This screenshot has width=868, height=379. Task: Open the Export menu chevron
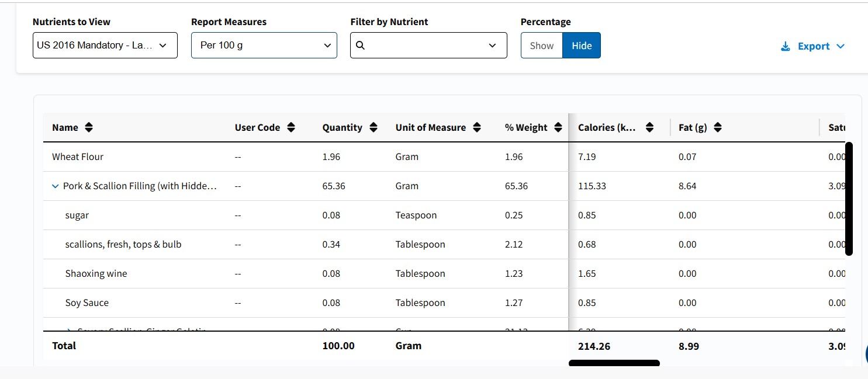[841, 46]
